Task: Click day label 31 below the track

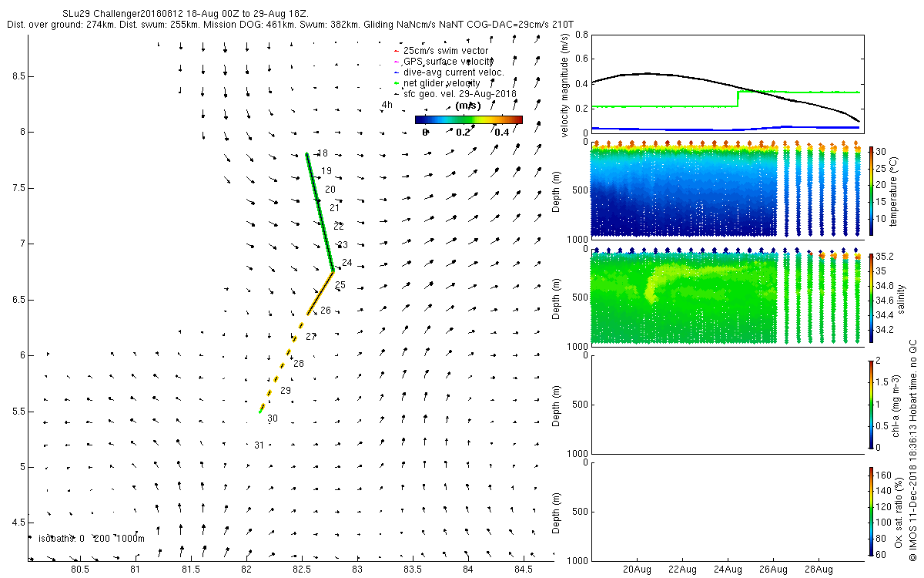Action: [259, 445]
